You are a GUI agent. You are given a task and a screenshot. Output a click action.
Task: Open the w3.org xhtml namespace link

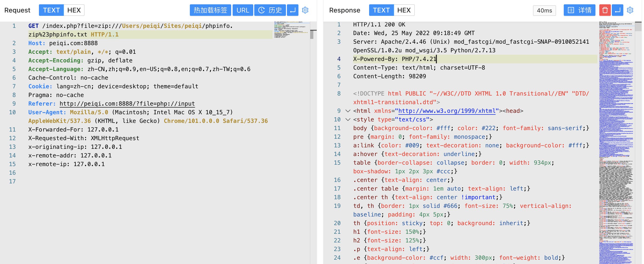pyautogui.click(x=447, y=111)
